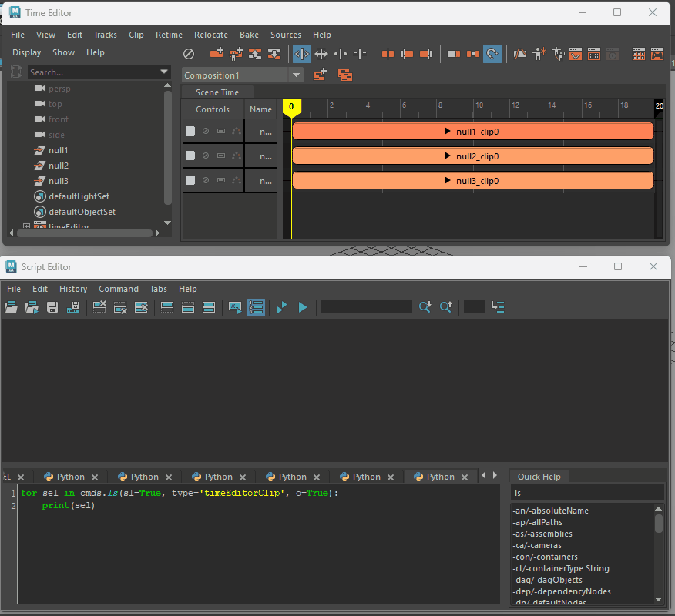Open the Retime menu
Screen dimensions: 675x616
pyautogui.click(x=169, y=35)
